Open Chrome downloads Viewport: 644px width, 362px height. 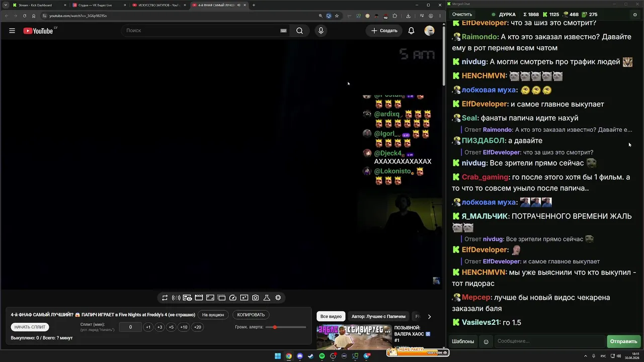click(x=408, y=16)
